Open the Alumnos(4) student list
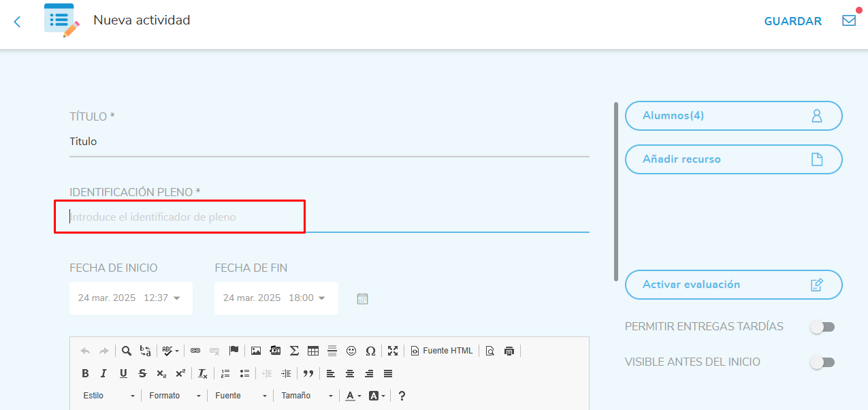This screenshot has height=410, width=868. tap(733, 116)
